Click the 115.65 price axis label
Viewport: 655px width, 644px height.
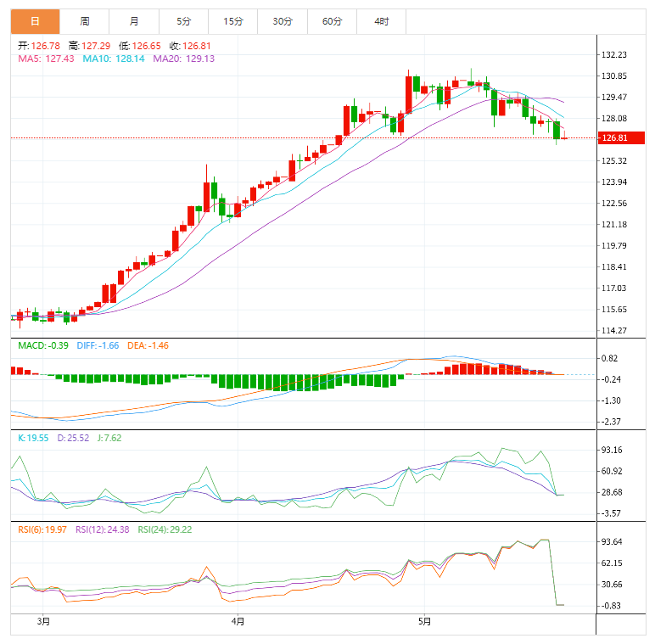(x=614, y=310)
